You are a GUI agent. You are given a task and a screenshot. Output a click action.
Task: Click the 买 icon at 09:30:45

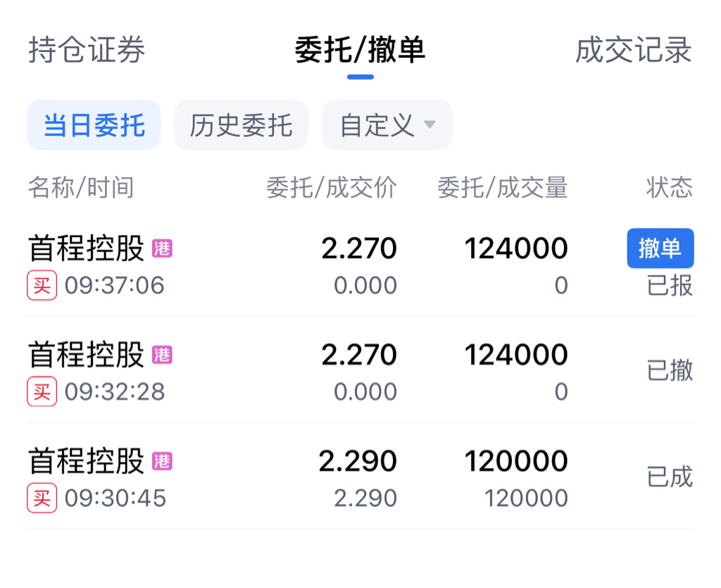tap(42, 499)
